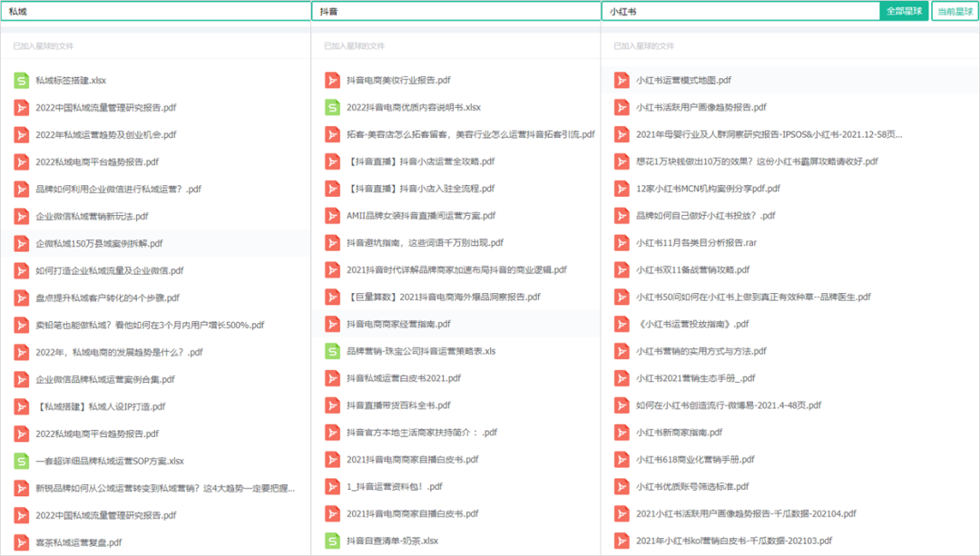Open 抖音私域运营白皮书2021.pdf
This screenshot has height=556, width=980.
click(x=404, y=378)
